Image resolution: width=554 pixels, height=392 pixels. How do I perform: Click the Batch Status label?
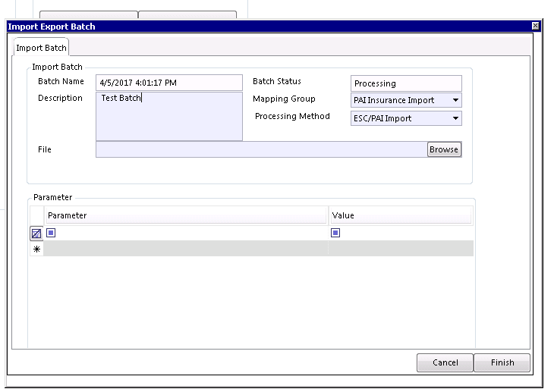pyautogui.click(x=277, y=81)
